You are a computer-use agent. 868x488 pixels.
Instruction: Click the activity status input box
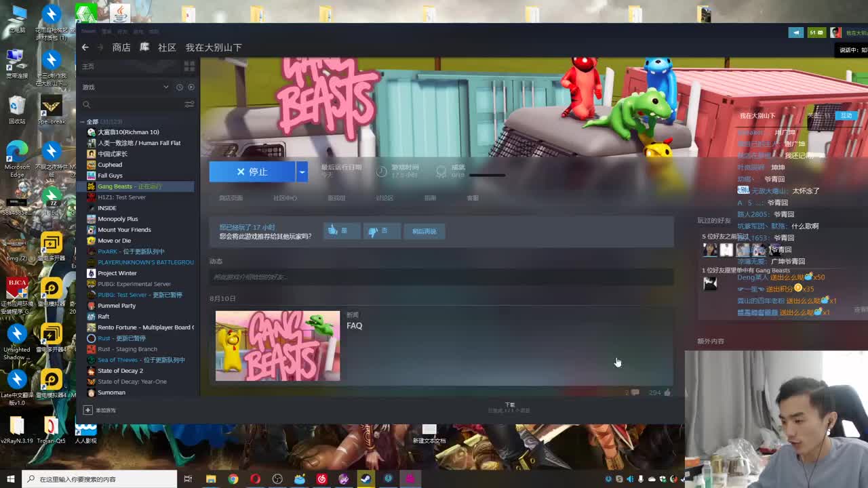pyautogui.click(x=441, y=277)
